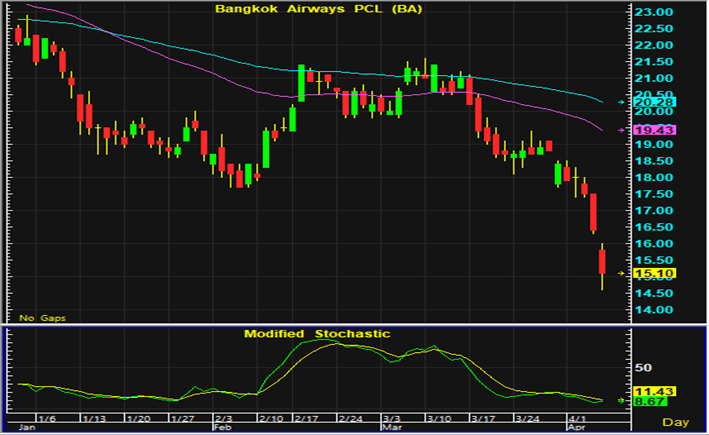Click the 2/10 date on time axis

[271, 417]
